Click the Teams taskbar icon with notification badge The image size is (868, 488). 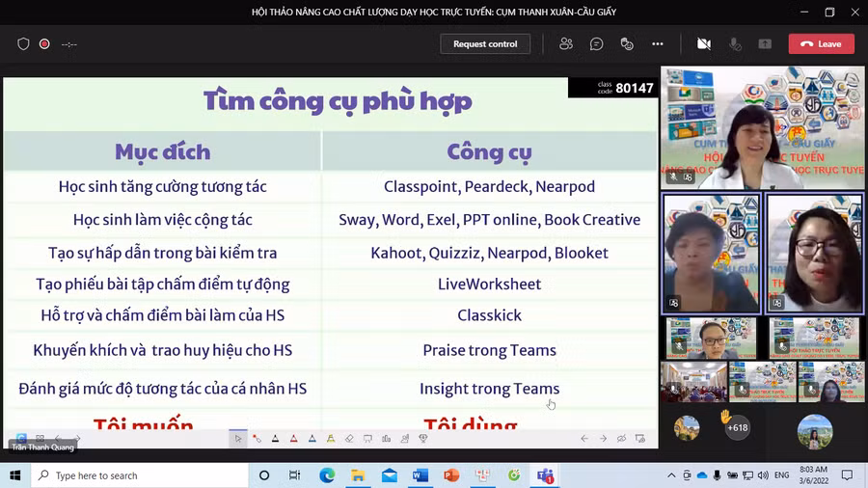(545, 475)
